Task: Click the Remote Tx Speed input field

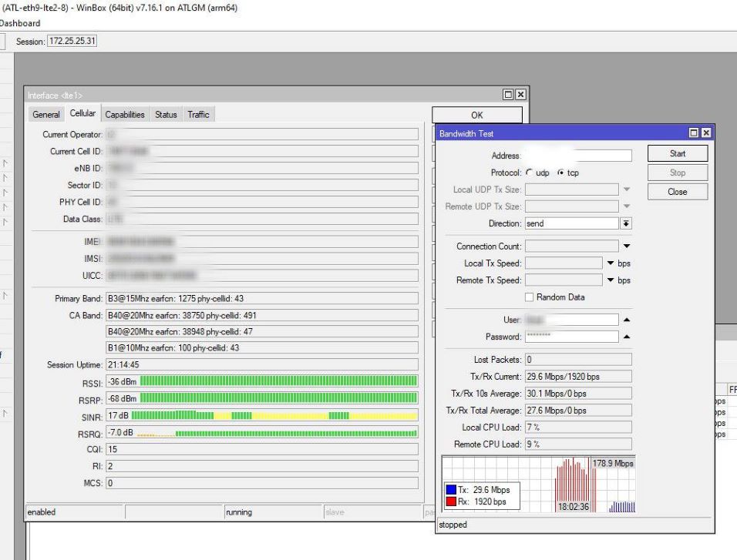Action: pyautogui.click(x=564, y=280)
